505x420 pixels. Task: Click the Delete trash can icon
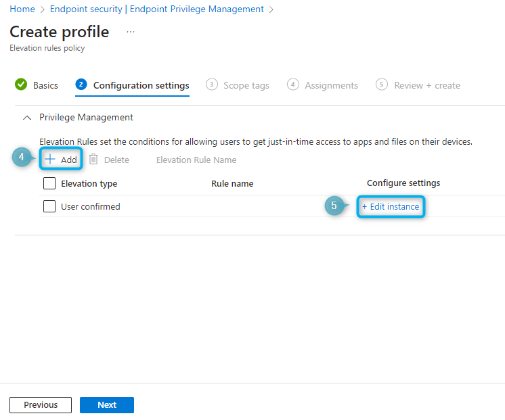(x=93, y=160)
